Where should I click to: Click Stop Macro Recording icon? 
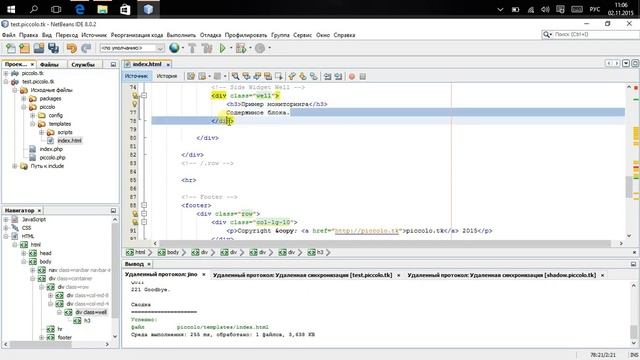(x=362, y=76)
